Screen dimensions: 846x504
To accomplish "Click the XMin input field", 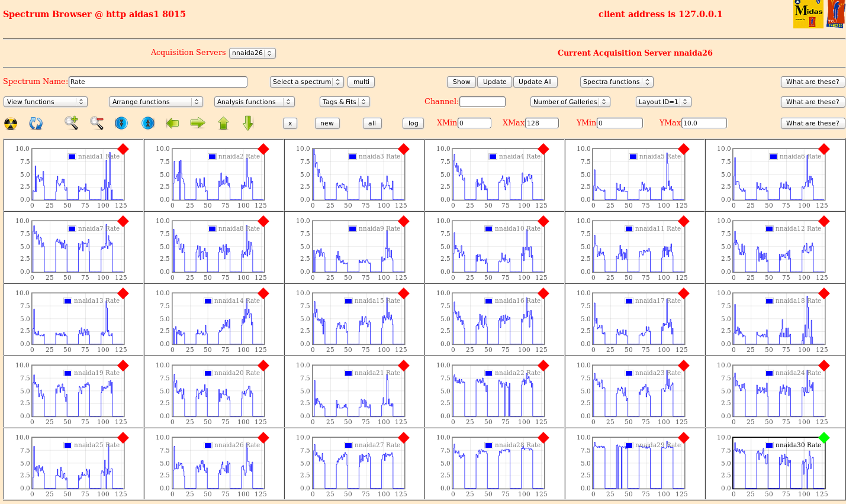I will (x=474, y=123).
